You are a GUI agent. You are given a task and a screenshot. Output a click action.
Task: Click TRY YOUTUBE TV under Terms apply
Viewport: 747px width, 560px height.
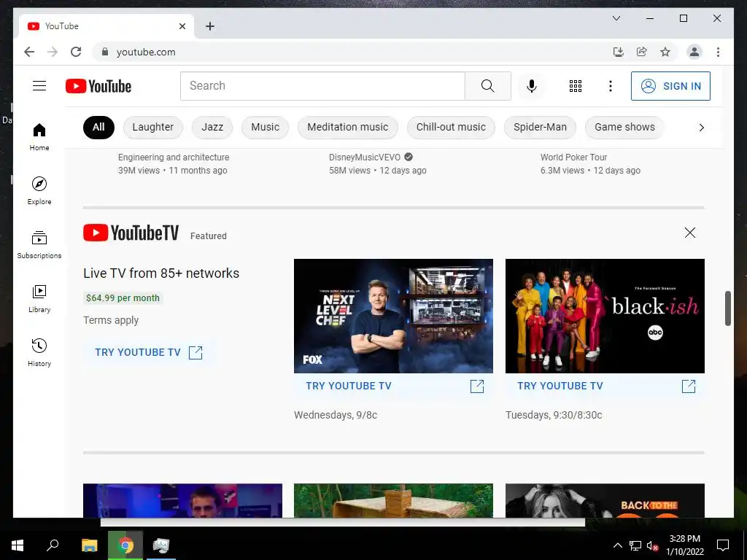pyautogui.click(x=149, y=352)
